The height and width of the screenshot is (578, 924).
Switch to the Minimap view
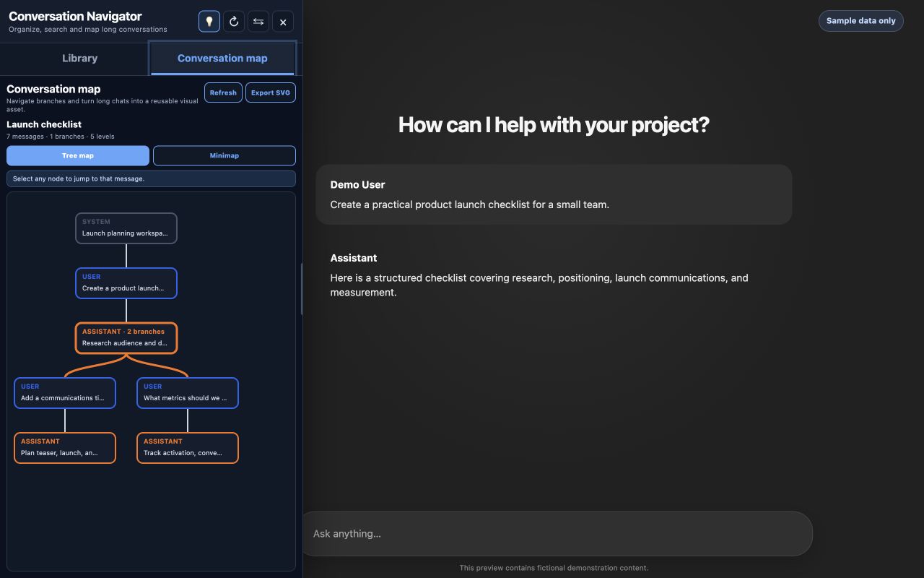[225, 155]
